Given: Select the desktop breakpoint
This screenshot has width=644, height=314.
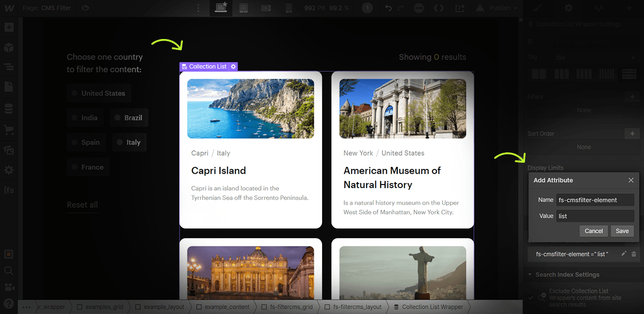Looking at the screenshot, I should click(x=221, y=8).
